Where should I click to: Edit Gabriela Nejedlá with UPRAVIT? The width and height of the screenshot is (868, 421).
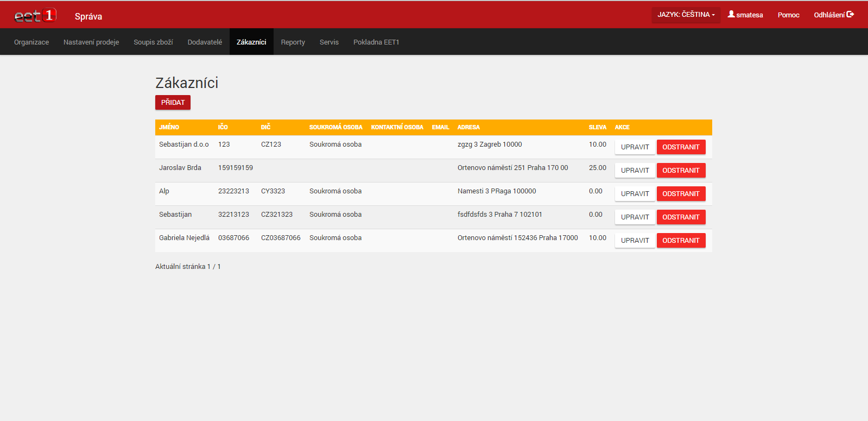tap(635, 241)
